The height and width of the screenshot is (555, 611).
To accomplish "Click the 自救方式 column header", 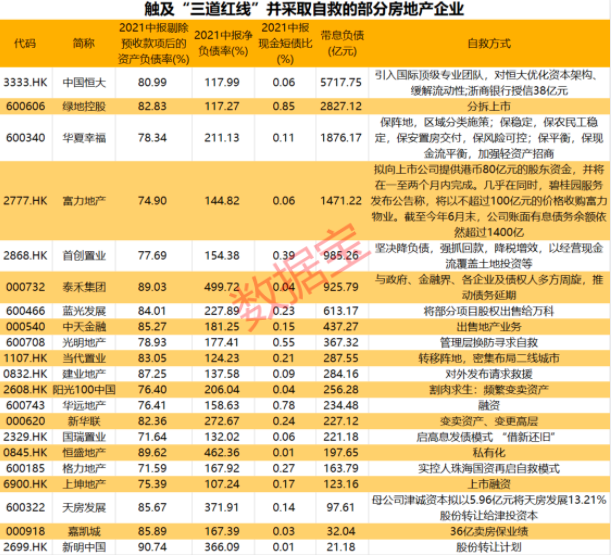I will (x=489, y=43).
